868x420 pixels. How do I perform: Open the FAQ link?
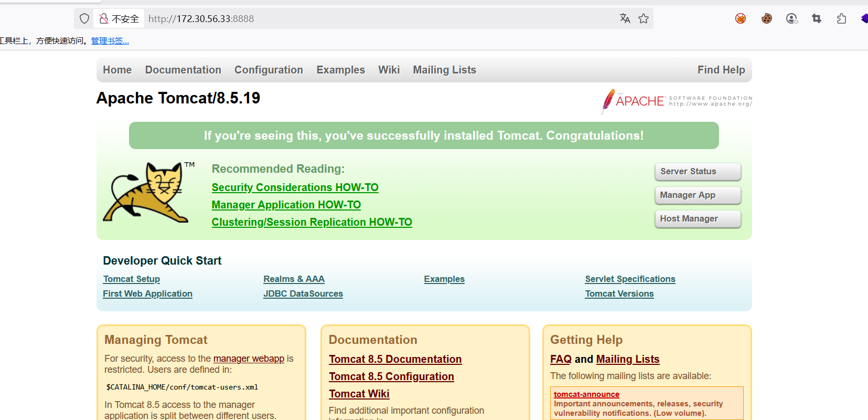[561, 359]
